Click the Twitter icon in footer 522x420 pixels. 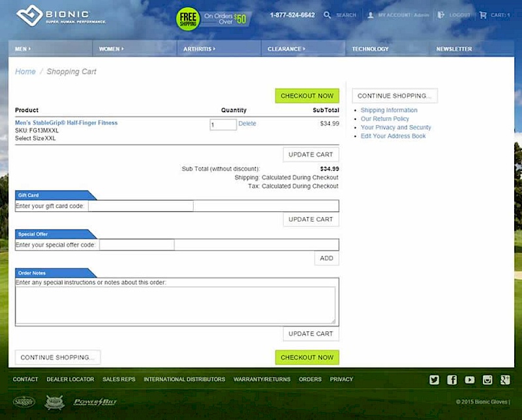(435, 380)
